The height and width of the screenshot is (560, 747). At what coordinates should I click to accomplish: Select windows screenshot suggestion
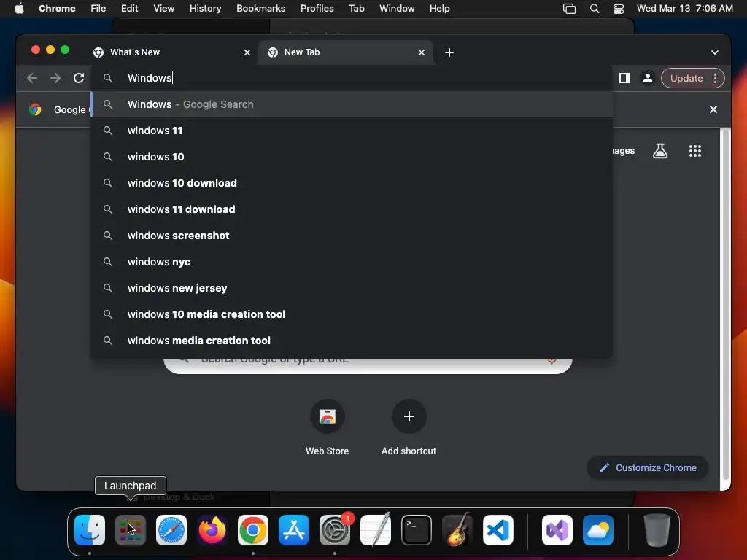click(x=352, y=236)
